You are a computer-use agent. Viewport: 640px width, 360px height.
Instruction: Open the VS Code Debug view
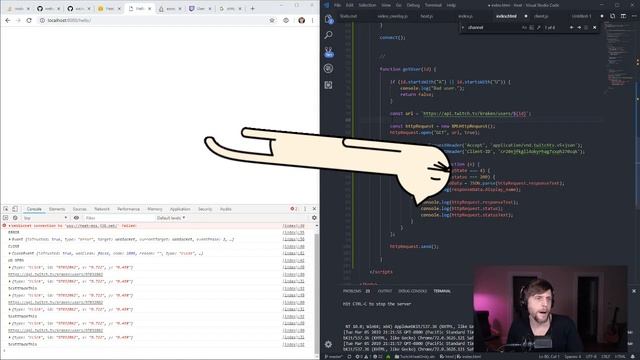329,68
